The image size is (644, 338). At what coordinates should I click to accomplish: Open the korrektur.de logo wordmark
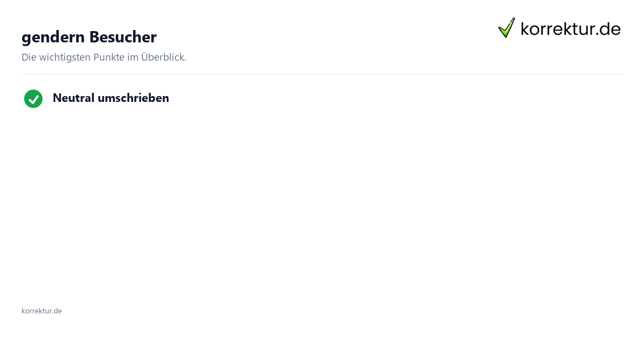coord(570,28)
